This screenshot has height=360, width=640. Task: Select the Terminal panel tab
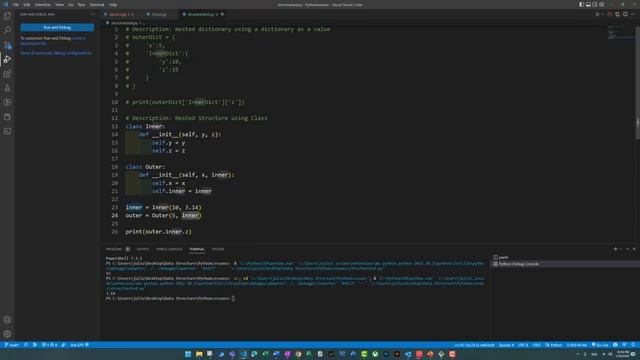click(197, 249)
